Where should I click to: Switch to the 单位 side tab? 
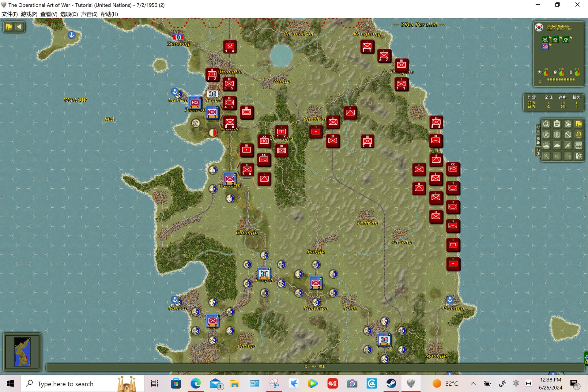538,129
